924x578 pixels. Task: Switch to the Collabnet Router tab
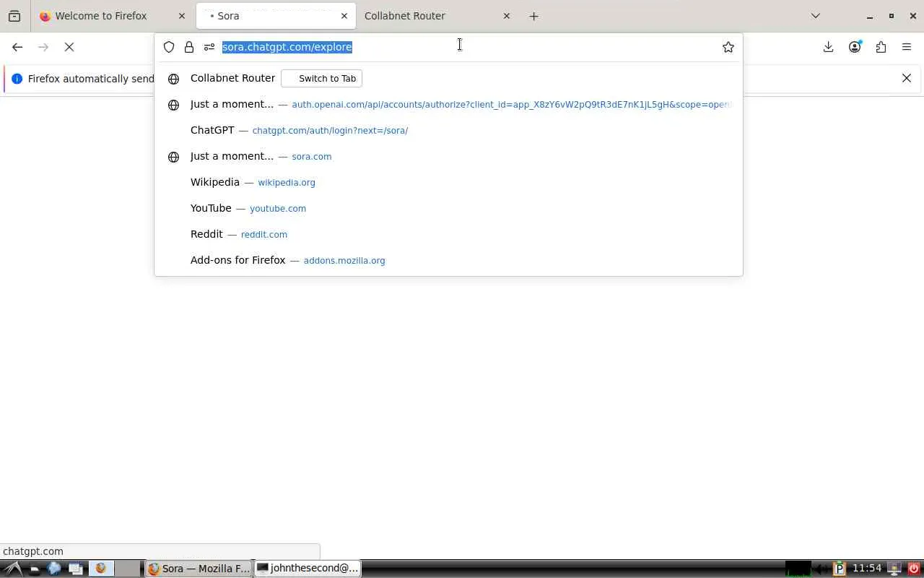437,16
